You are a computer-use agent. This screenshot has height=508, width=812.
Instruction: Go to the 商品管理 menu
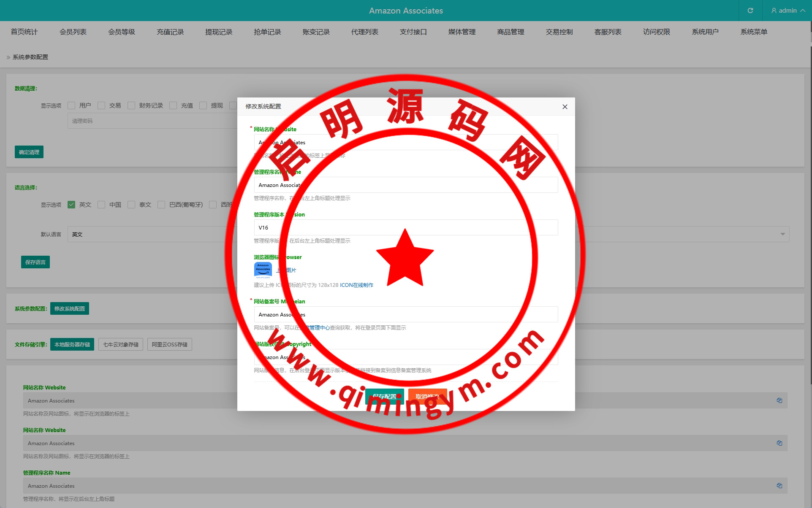510,32
